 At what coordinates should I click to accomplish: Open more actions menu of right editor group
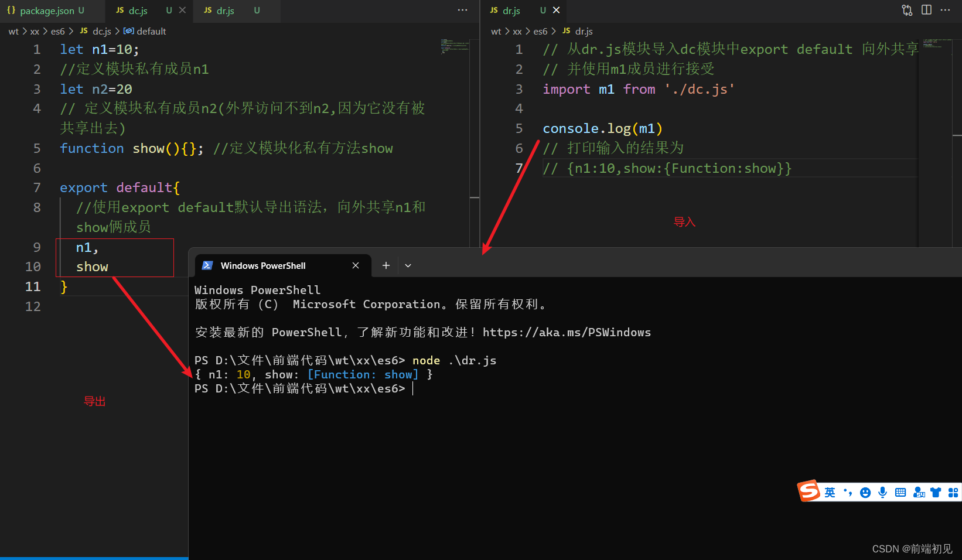click(945, 11)
